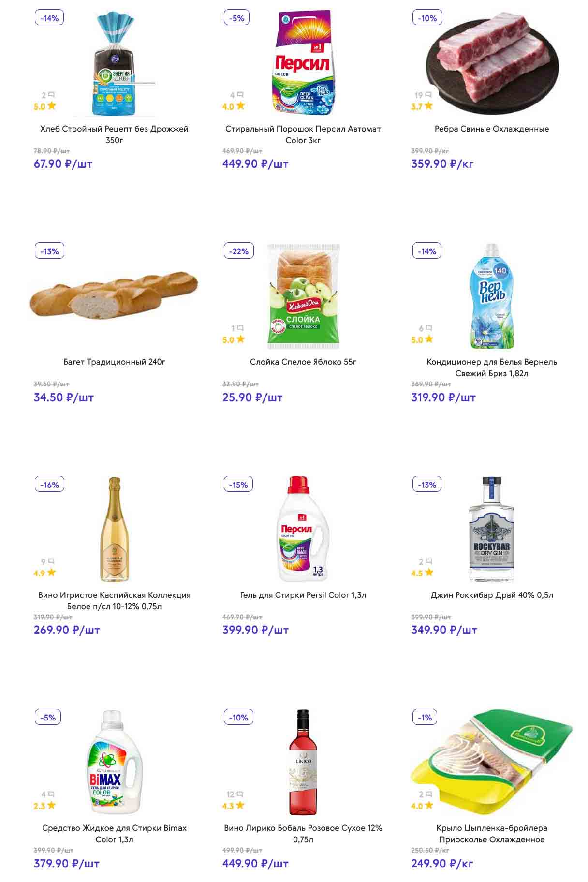Click the 359.90 ₽/кг pork ribs price
This screenshot has height=882, width=588.
click(x=442, y=164)
